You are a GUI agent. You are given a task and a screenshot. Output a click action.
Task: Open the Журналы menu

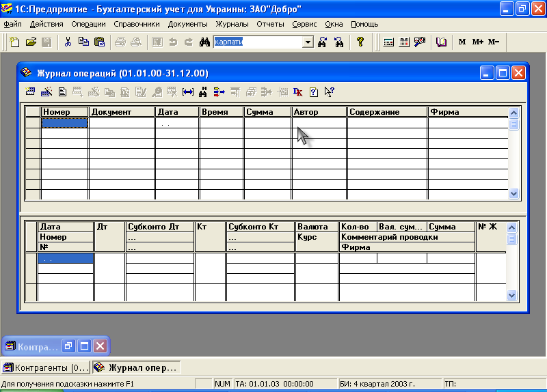coord(232,24)
